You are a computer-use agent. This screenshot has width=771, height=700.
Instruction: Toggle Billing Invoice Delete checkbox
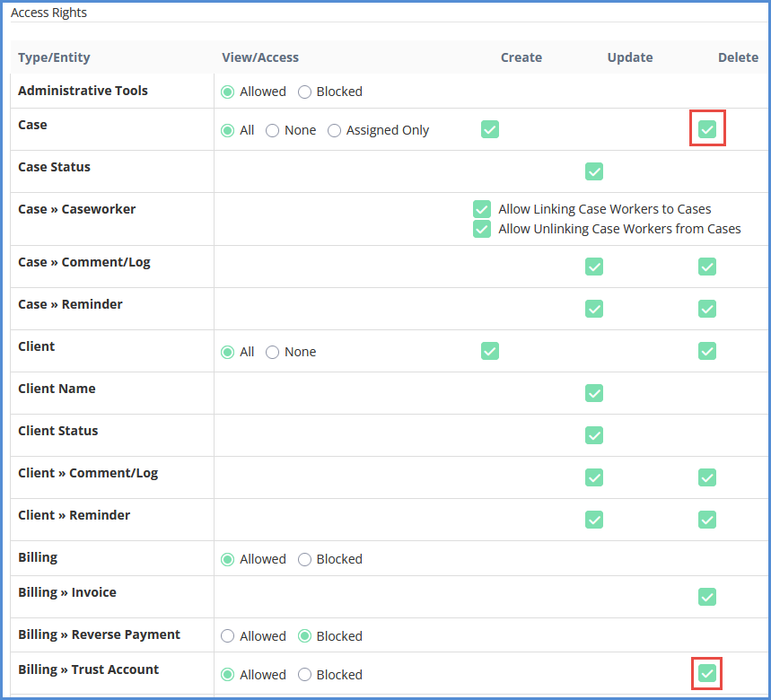(x=707, y=597)
